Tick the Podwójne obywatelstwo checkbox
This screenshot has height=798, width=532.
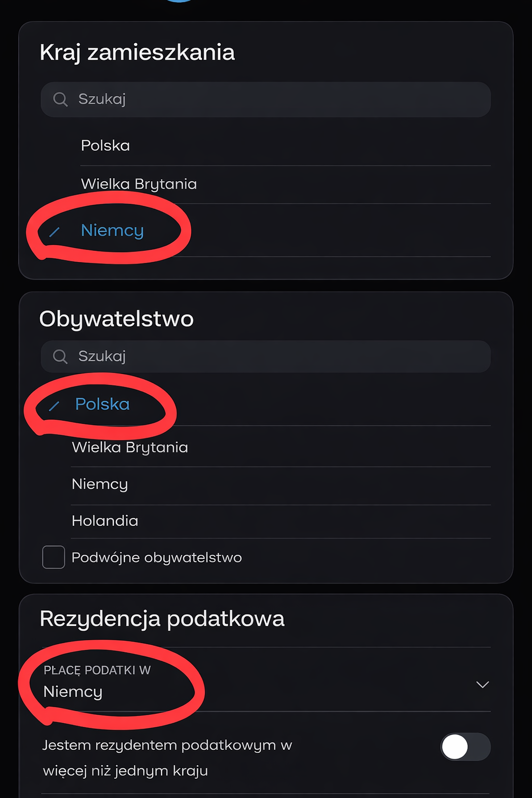click(x=54, y=557)
